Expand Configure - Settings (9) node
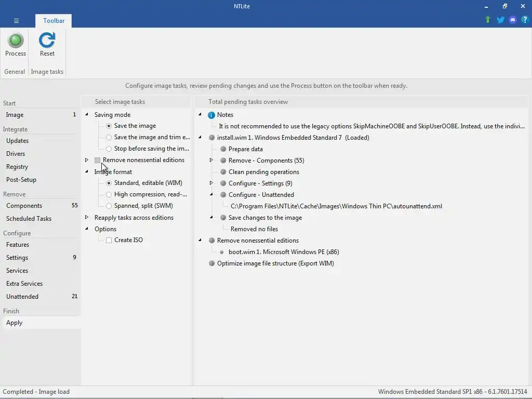 coord(211,183)
